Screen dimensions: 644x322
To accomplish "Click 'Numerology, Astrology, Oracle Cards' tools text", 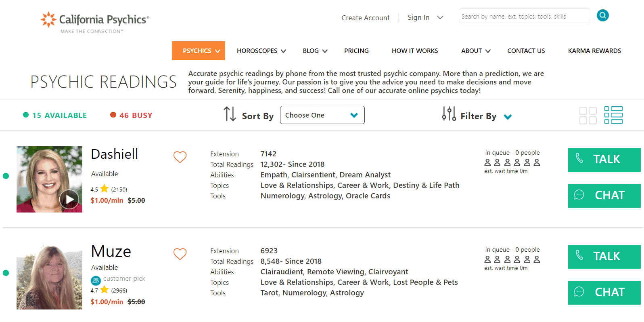I will pos(325,196).
